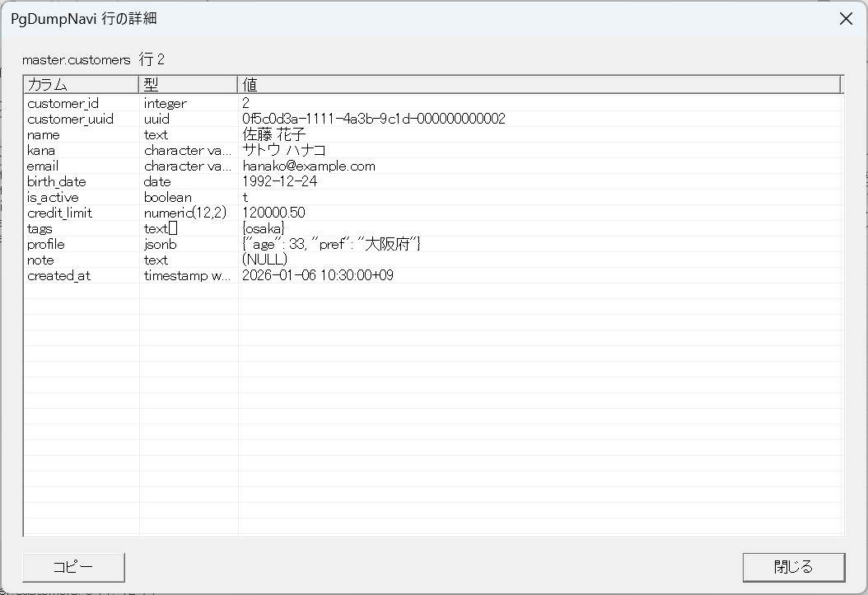Viewport: 868px width, 595px height.
Task: Select the tags row label
Action: pyautogui.click(x=40, y=229)
